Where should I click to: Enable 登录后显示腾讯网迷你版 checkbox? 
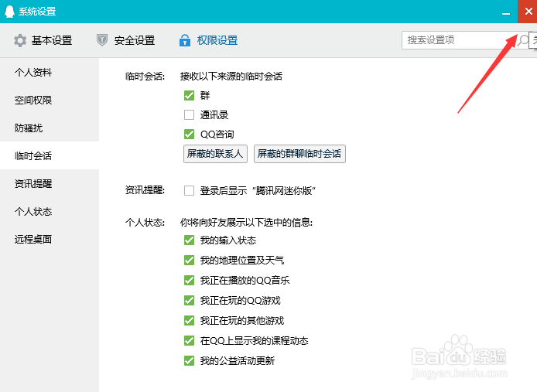click(189, 190)
